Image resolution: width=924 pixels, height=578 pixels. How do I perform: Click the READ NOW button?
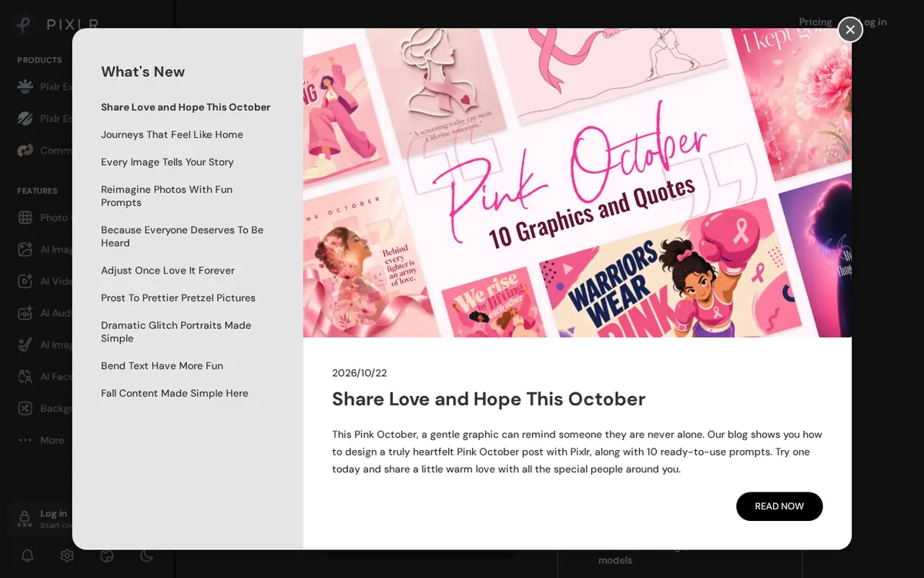779,506
